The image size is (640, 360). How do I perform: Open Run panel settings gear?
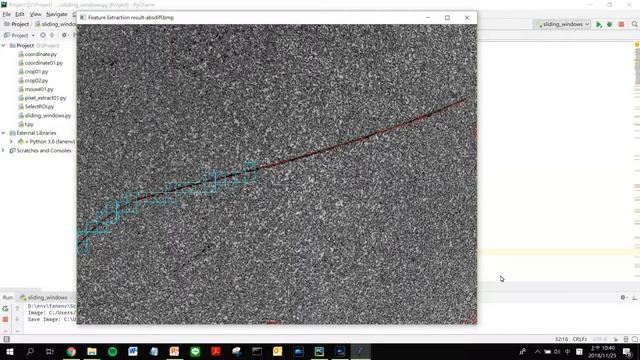(623, 298)
